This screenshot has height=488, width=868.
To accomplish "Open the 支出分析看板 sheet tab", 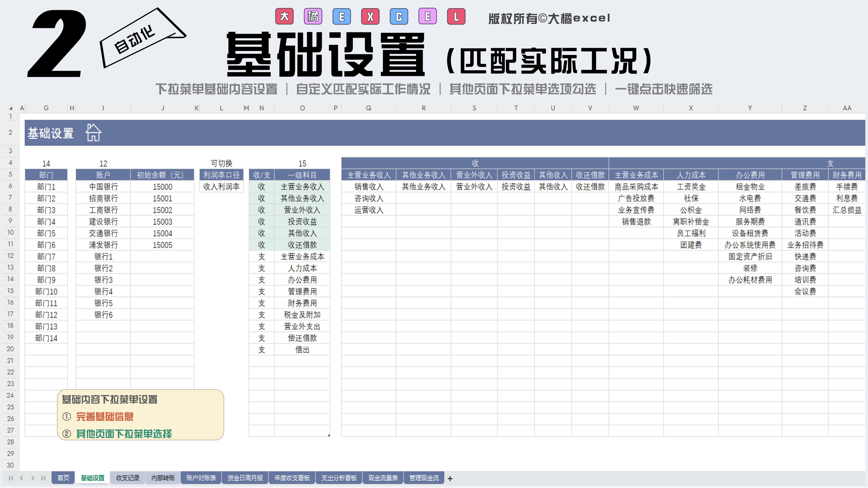I will tap(339, 478).
